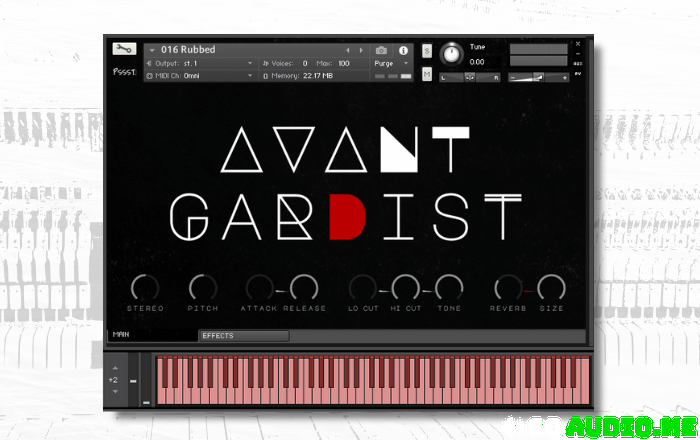Shift keyboard octave up with arrow
The height and width of the screenshot is (440, 700).
pyautogui.click(x=114, y=370)
